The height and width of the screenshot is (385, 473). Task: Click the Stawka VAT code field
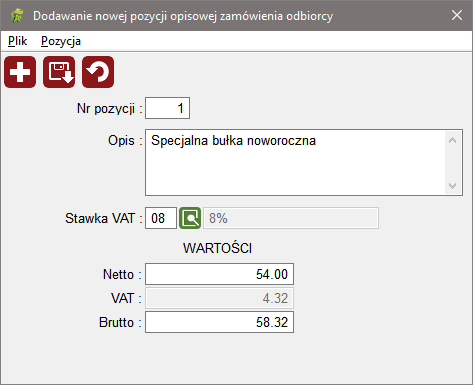click(x=161, y=218)
